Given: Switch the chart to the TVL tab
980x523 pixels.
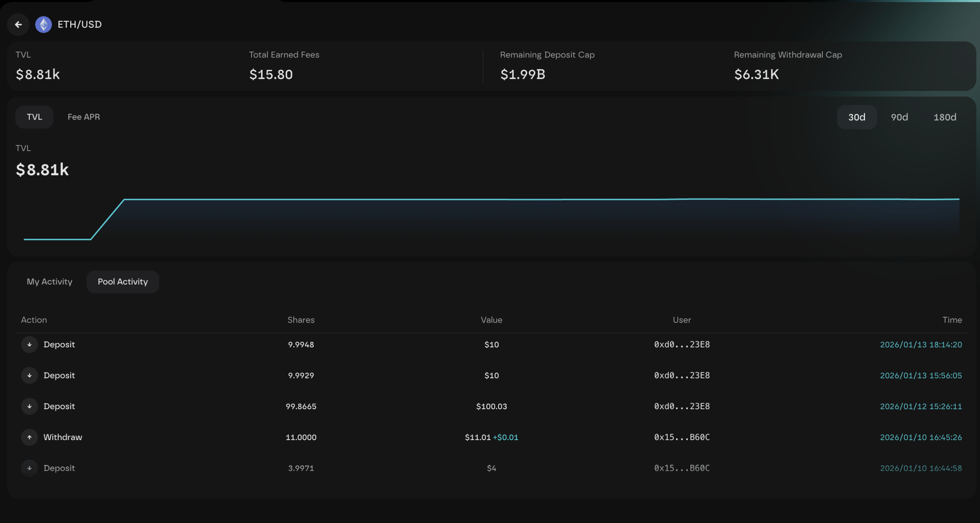Looking at the screenshot, I should click(34, 117).
